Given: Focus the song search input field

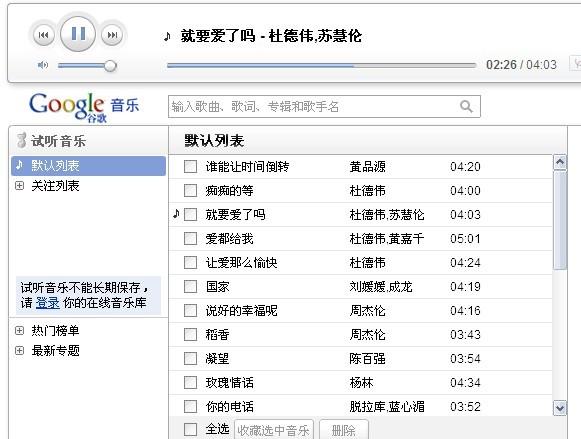Looking at the screenshot, I should [x=313, y=107].
